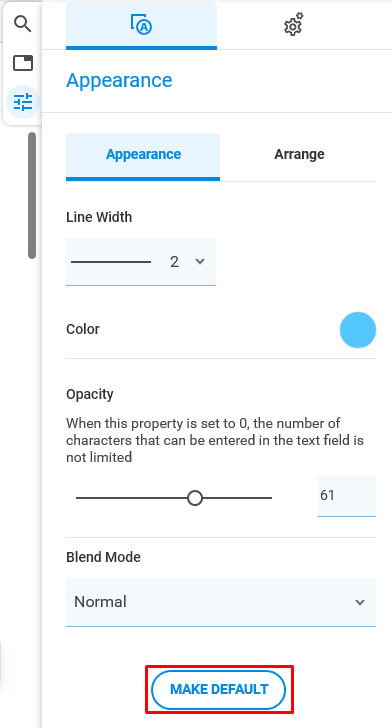
Task: Click the Color row label
Action: tap(83, 329)
